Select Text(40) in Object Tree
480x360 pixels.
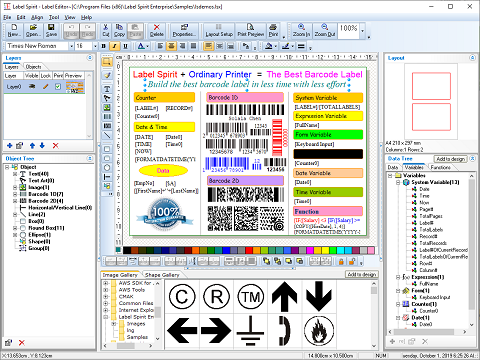38,174
